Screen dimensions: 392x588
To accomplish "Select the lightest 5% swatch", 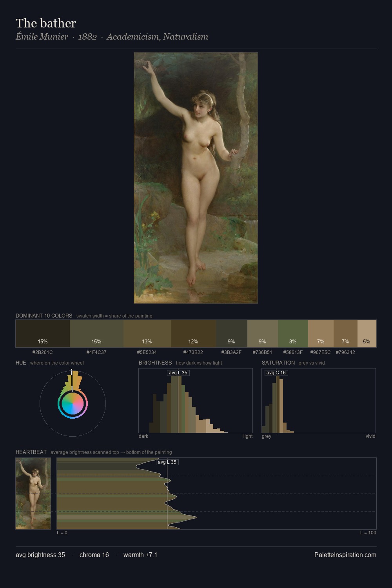I will pos(367,334).
